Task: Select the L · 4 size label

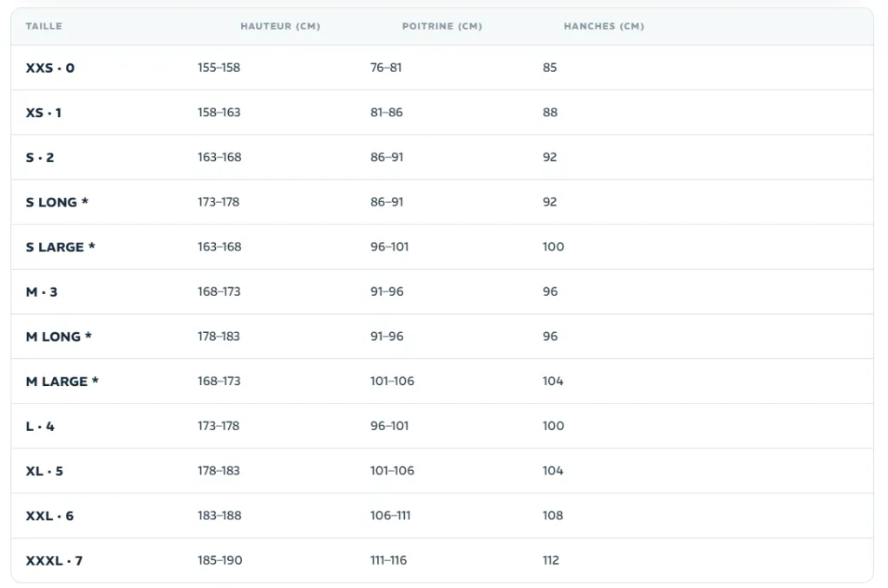Action: (x=40, y=426)
